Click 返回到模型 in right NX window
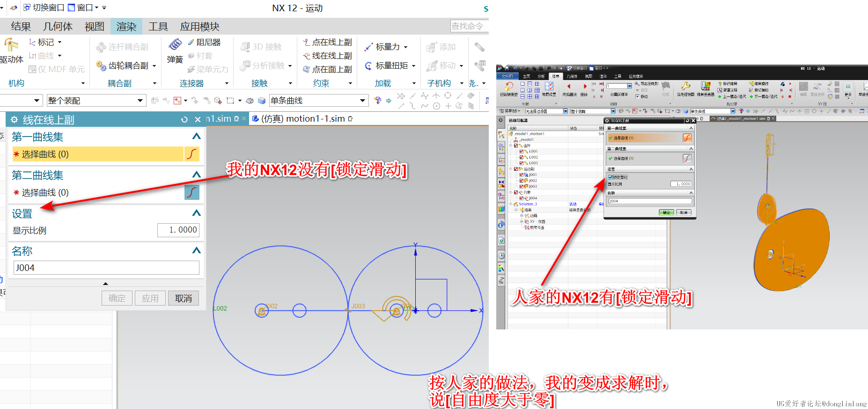Viewport: 868px width, 409px height. coord(508,89)
